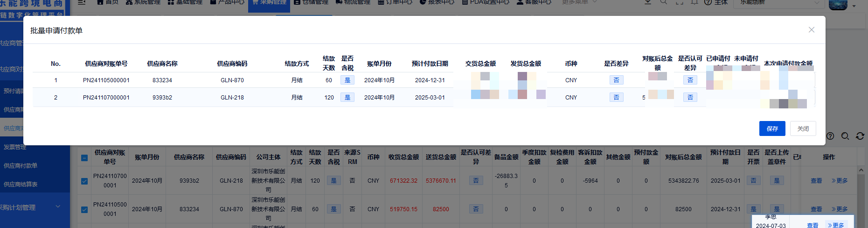Click supplier name 833234 in dialog
Image resolution: width=868 pixels, height=228 pixels.
pyautogui.click(x=162, y=80)
